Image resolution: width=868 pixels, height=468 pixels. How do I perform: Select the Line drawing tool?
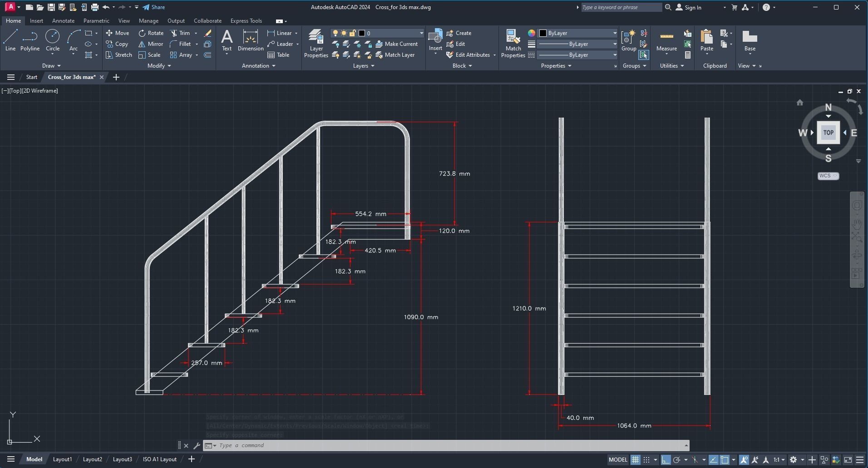(x=10, y=40)
